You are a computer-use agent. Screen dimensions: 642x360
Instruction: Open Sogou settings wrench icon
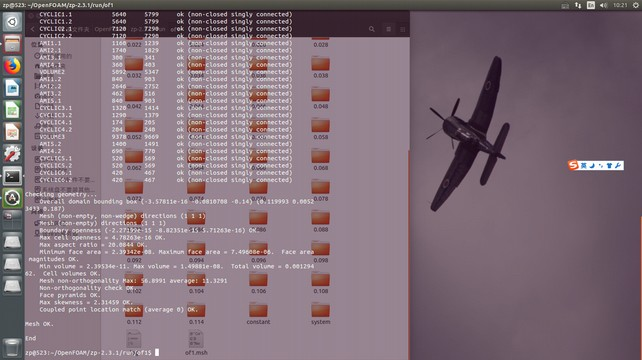(618, 165)
